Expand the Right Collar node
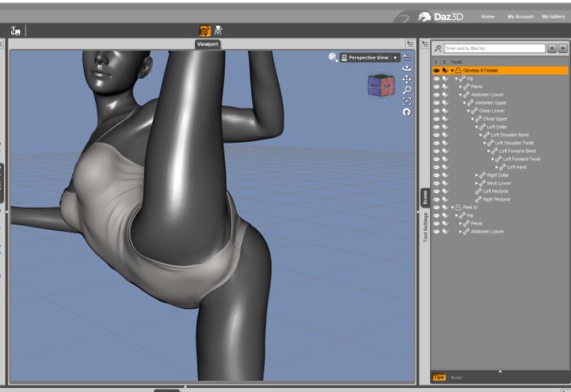Viewport: 571px width, 392px height. pyautogui.click(x=476, y=175)
